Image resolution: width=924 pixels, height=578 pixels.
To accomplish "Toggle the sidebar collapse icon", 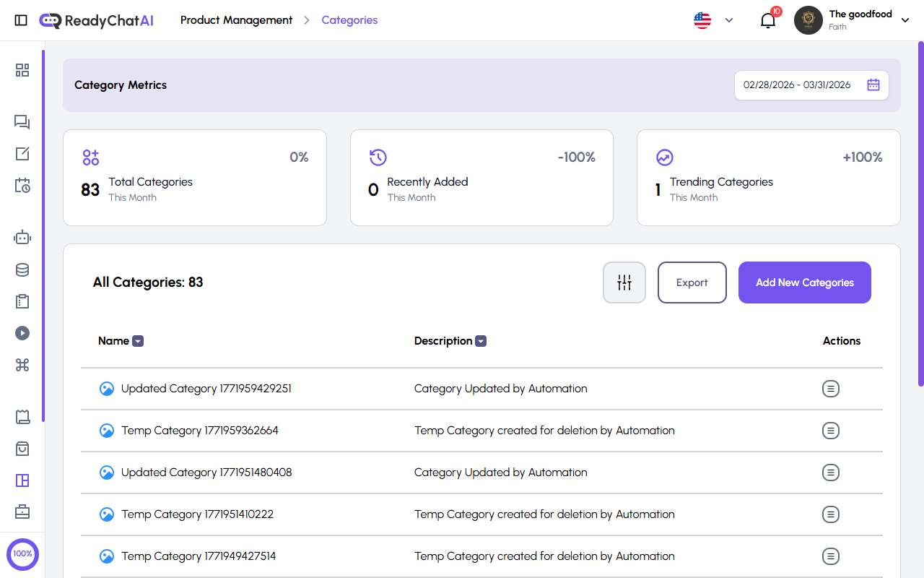I will [x=21, y=20].
